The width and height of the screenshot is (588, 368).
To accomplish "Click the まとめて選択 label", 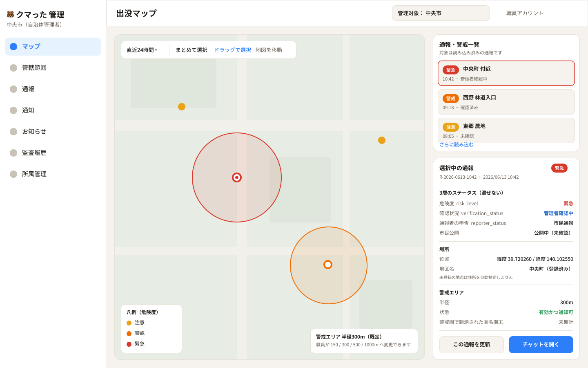I will [192, 50].
